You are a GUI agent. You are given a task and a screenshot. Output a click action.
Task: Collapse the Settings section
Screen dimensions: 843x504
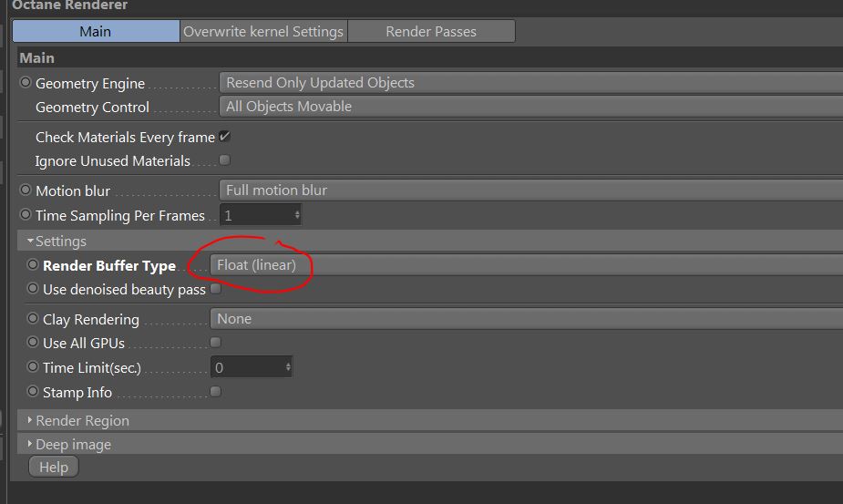coord(30,241)
